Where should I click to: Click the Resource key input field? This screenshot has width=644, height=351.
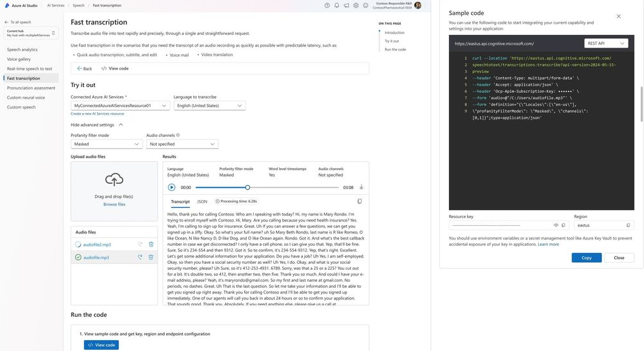pos(509,225)
